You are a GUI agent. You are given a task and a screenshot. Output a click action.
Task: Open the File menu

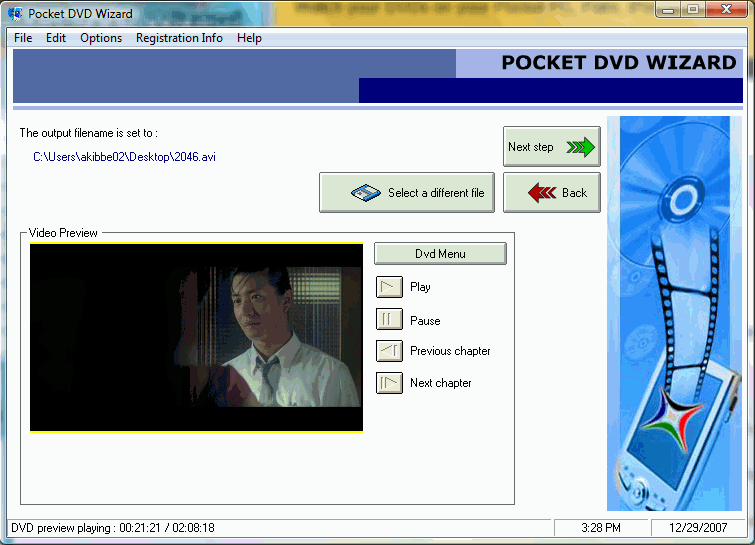pos(23,38)
